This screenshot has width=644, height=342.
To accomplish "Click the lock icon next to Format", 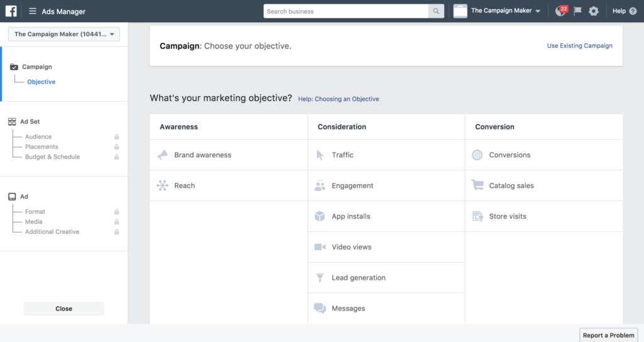I will click(x=116, y=212).
